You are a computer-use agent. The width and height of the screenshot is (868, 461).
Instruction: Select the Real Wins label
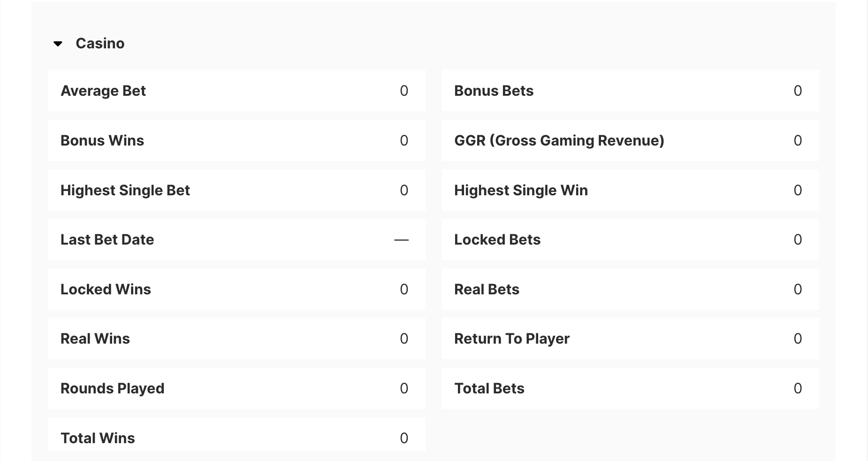[x=95, y=338]
